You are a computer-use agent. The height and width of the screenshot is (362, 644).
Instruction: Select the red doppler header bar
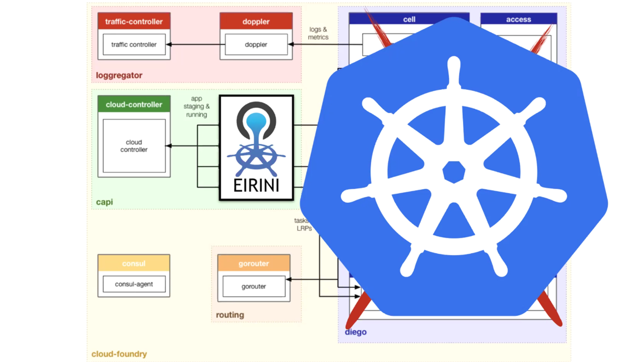256,22
